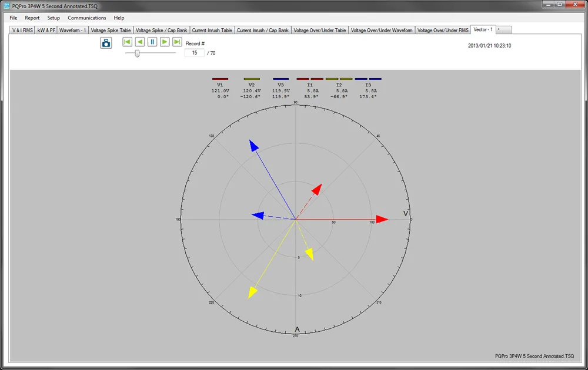Open the File menu
Viewport: 588px width, 370px height.
(14, 18)
